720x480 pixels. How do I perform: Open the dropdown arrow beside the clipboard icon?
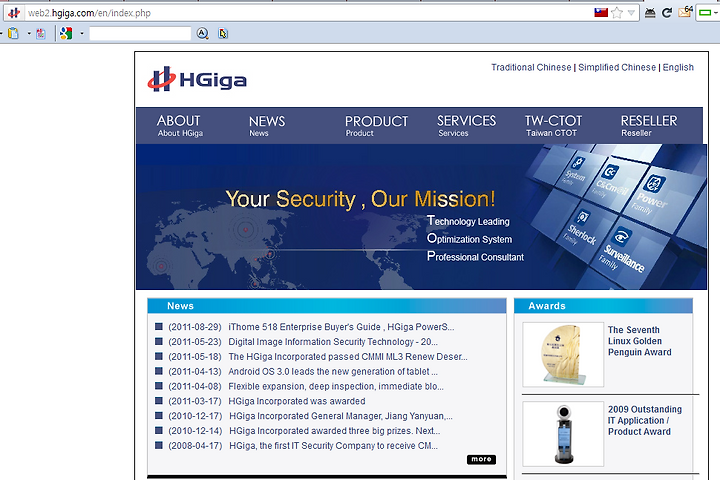[x=29, y=33]
